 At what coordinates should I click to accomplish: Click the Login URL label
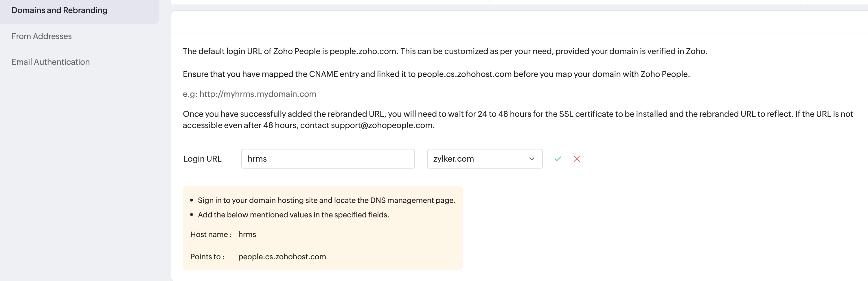click(x=202, y=159)
